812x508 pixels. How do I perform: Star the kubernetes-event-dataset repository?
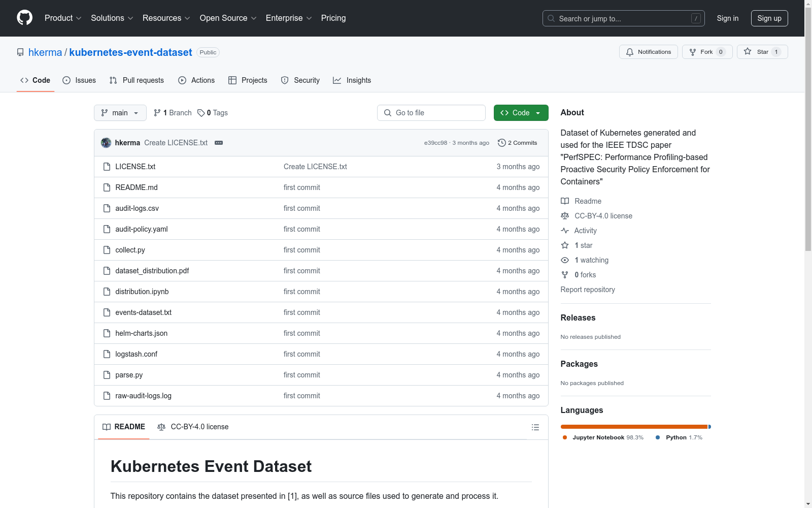point(762,52)
